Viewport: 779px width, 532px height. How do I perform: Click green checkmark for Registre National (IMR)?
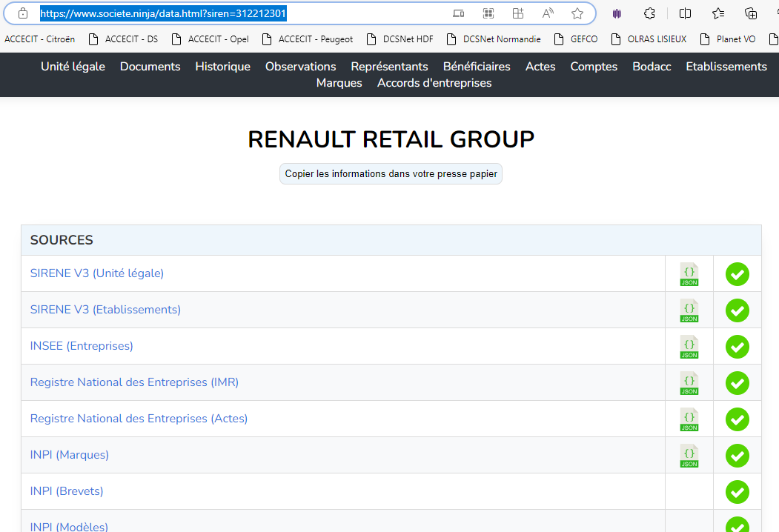737,383
